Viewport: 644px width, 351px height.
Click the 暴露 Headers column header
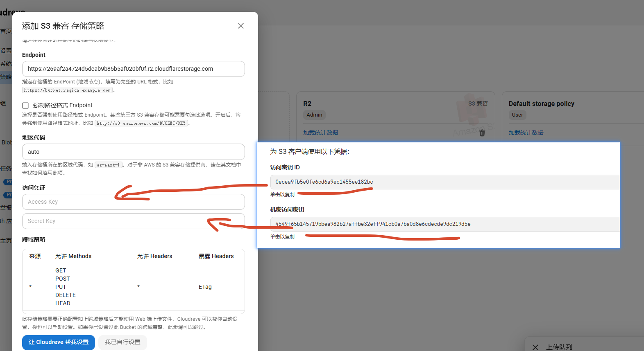pyautogui.click(x=216, y=256)
